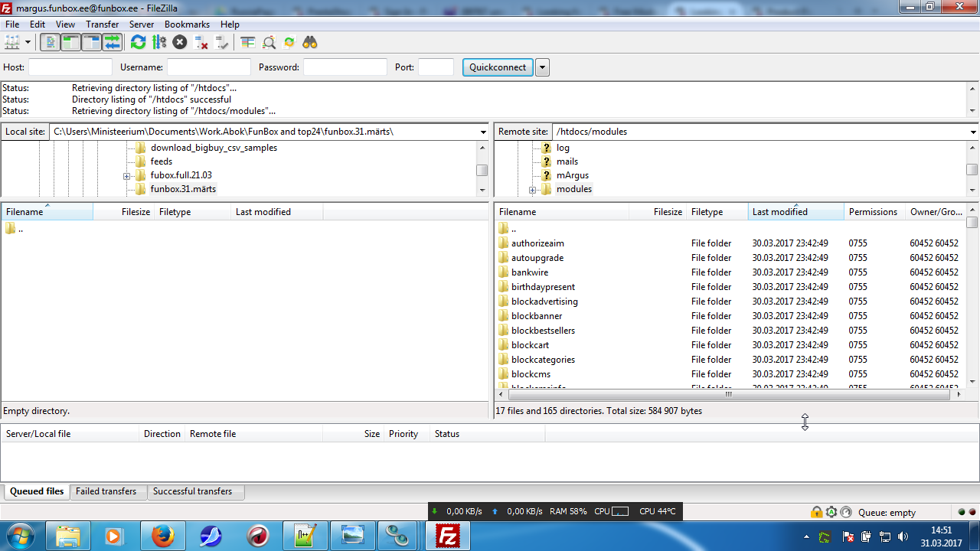Select the blockadvertising remote folder
This screenshot has height=551, width=980.
(544, 302)
